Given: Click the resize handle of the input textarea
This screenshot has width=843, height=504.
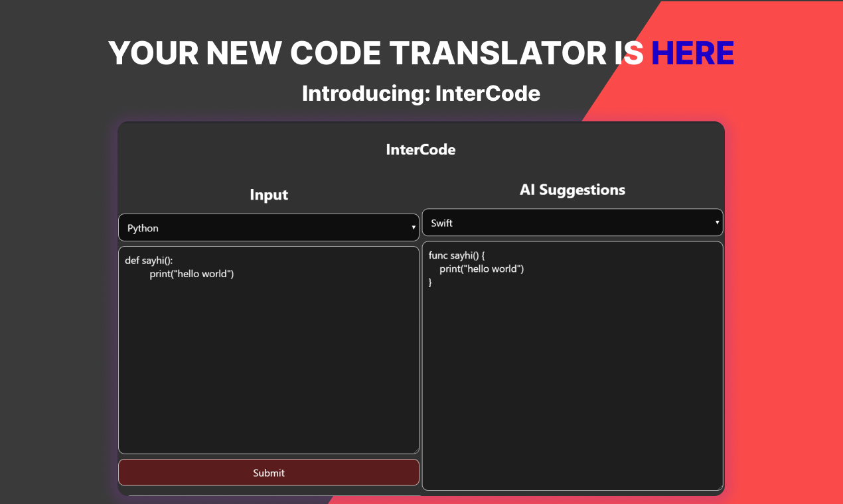Looking at the screenshot, I should click(416, 449).
